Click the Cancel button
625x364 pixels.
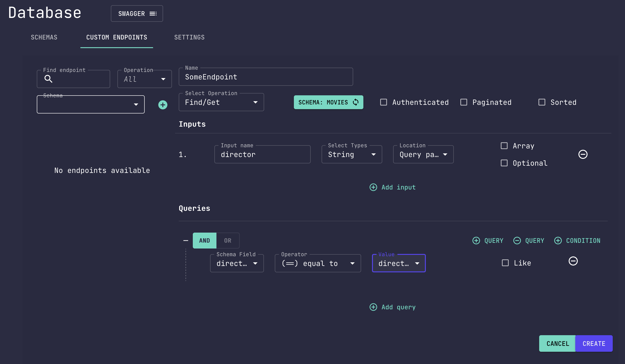558,344
